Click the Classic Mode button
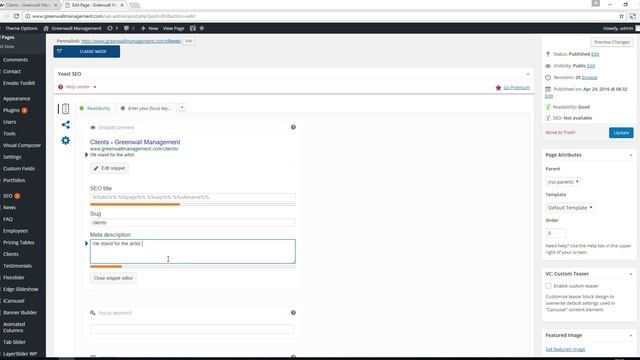 (87, 51)
